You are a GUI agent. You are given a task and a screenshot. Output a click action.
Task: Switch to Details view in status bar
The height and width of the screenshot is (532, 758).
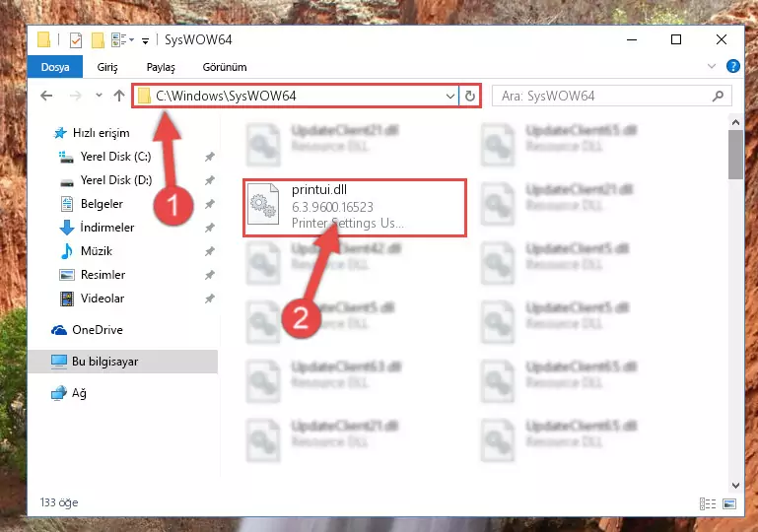(x=708, y=504)
